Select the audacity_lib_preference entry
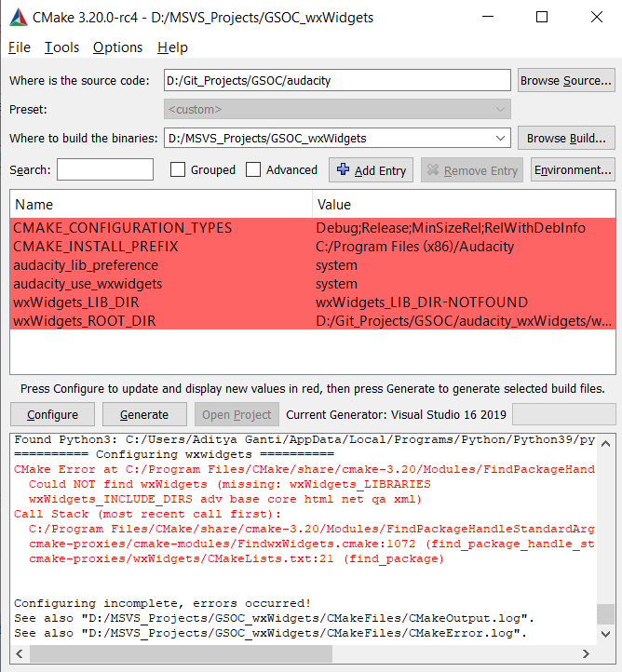 86,265
